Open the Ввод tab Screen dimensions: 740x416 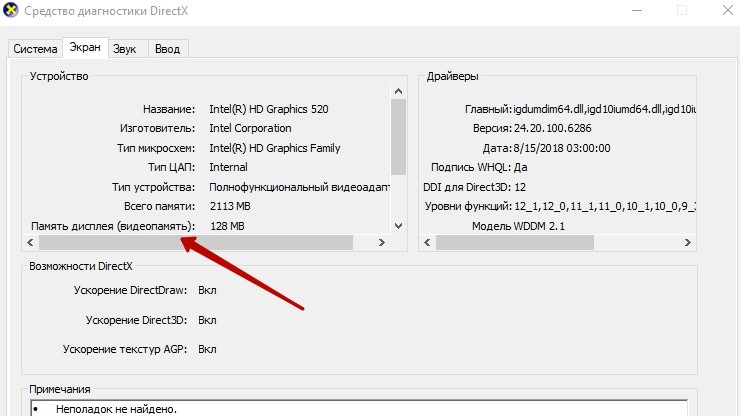[168, 49]
